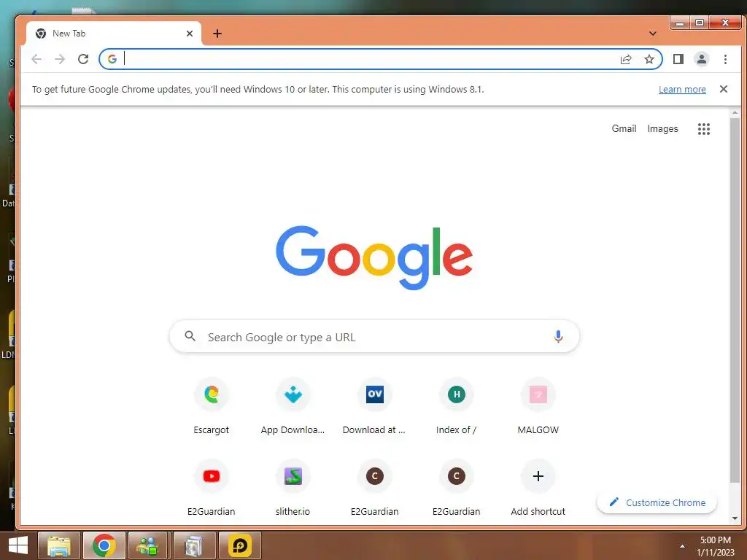Image resolution: width=747 pixels, height=560 pixels.
Task: Click the Chrome taskbar icon
Action: pos(104,545)
